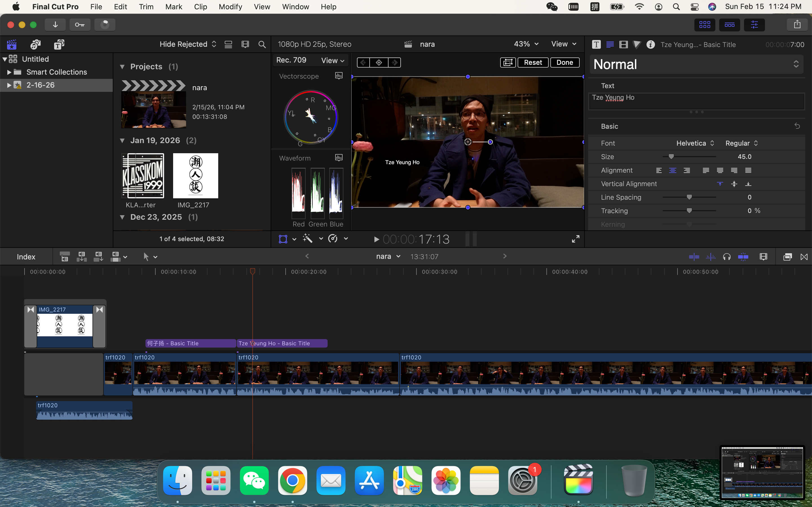Expand the 2-16-26 event

[x=9, y=85]
